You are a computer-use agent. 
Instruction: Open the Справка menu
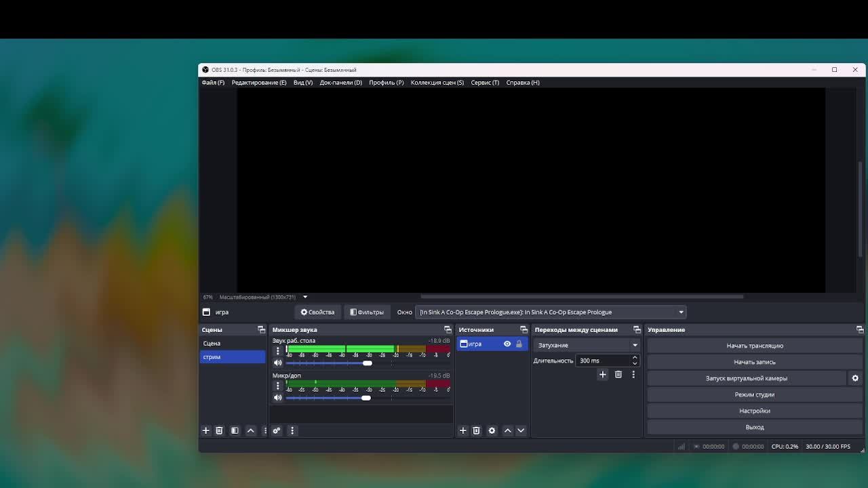pos(523,83)
